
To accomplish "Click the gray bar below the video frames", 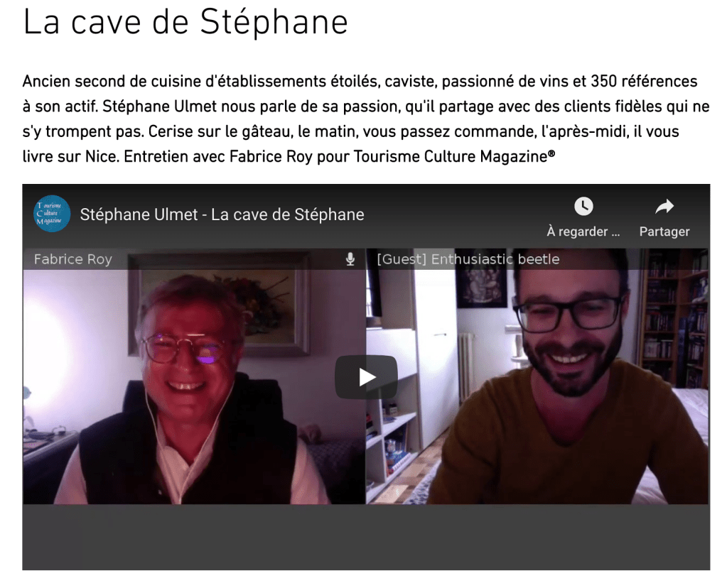I will (x=366, y=537).
